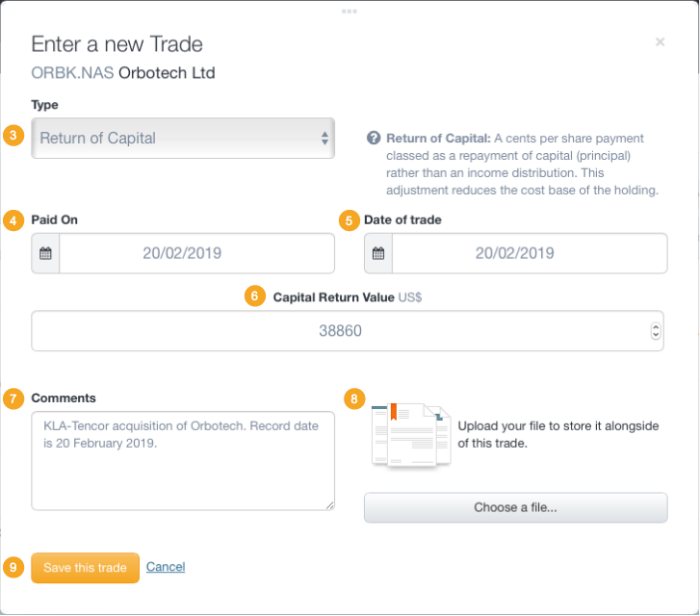Click the Comments box resize handle
The image size is (700, 616).
coord(330,505)
